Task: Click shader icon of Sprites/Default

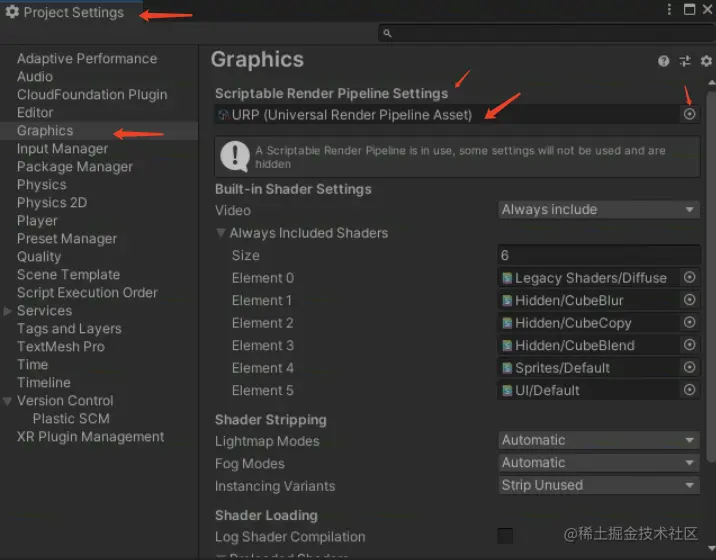Action: pyautogui.click(x=507, y=368)
